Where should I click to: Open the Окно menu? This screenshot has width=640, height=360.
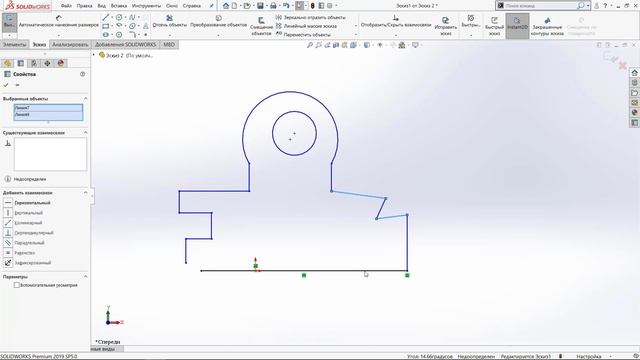pyautogui.click(x=172, y=6)
